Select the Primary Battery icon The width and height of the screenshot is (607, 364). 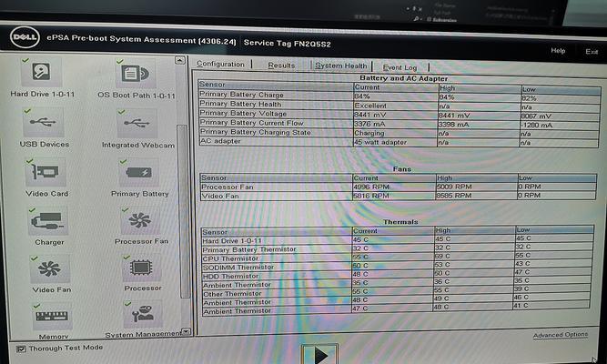pos(138,172)
